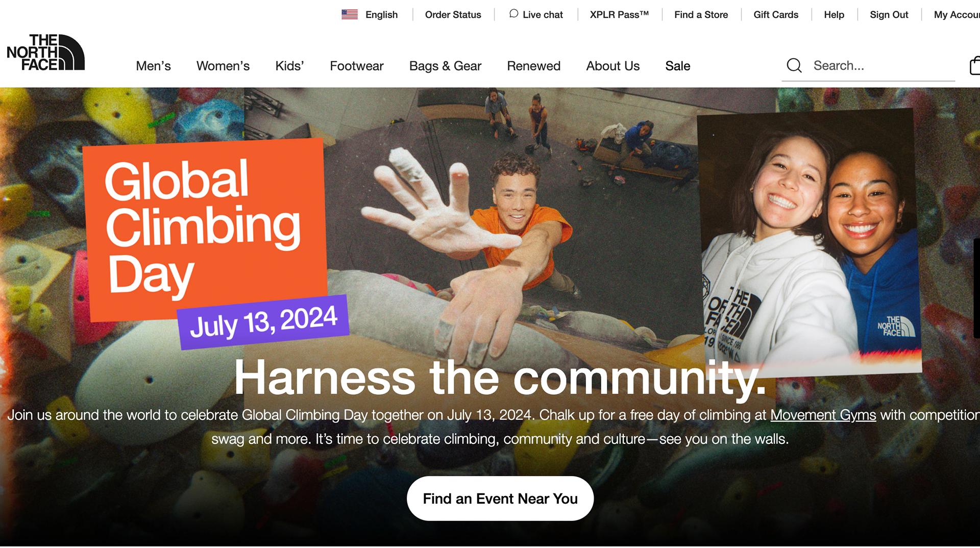Viewport: 980px width, 548px height.
Task: Open Bags & Gear menu
Action: coord(445,66)
